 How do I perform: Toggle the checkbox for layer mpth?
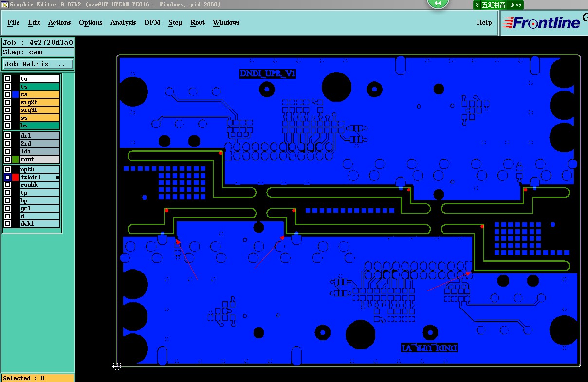(x=8, y=169)
